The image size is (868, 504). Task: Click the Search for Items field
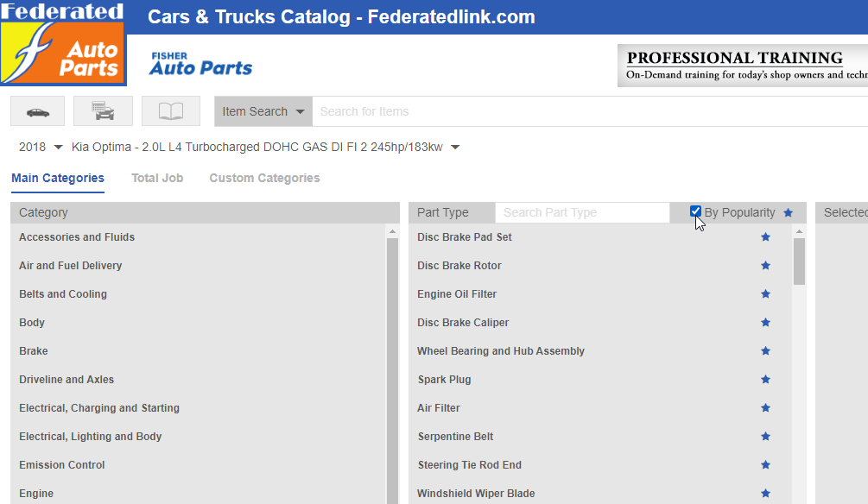(587, 111)
